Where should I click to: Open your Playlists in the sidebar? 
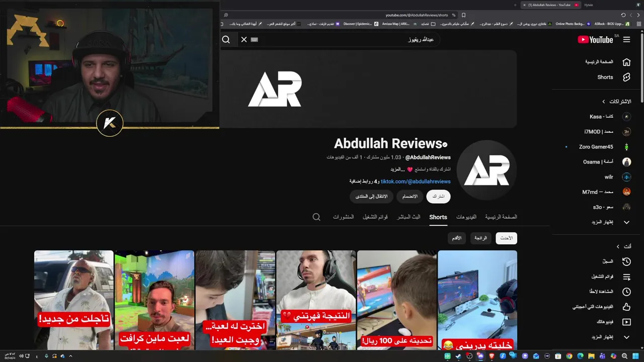click(611, 277)
